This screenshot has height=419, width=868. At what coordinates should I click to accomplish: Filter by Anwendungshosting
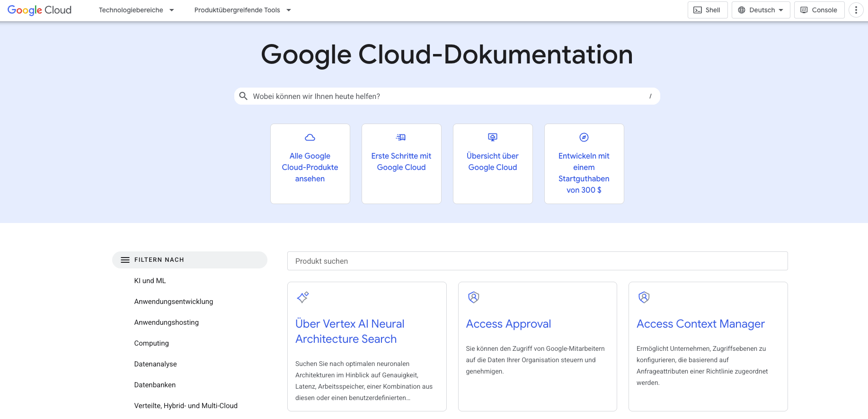[x=167, y=322]
